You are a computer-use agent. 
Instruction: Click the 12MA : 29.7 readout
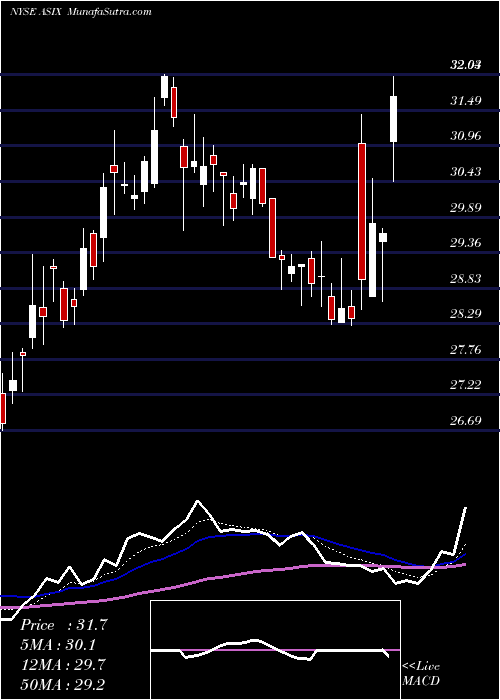tap(63, 664)
